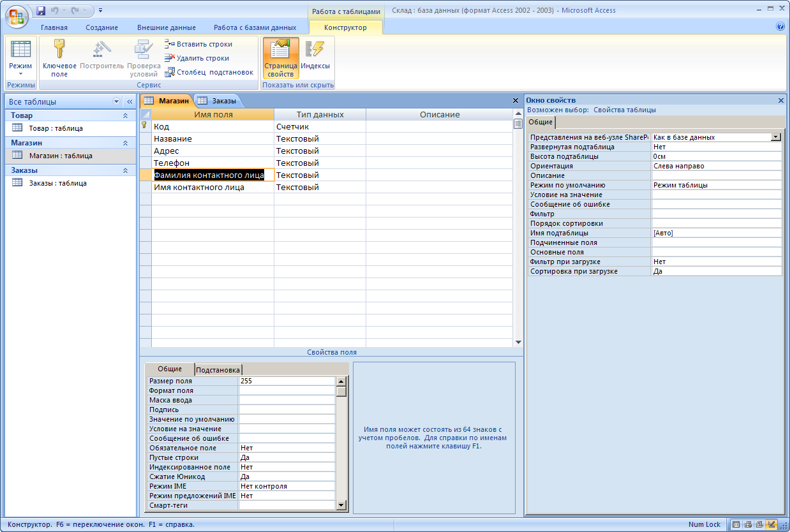The image size is (790, 532).
Task: Open the Подстановка field properties tab
Action: pyautogui.click(x=218, y=370)
